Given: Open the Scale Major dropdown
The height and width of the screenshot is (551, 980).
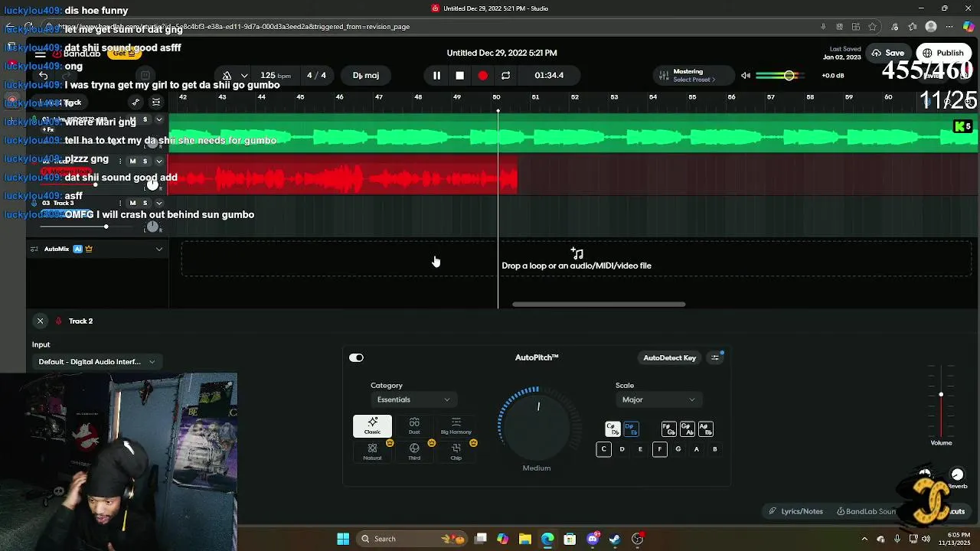Looking at the screenshot, I should point(658,399).
